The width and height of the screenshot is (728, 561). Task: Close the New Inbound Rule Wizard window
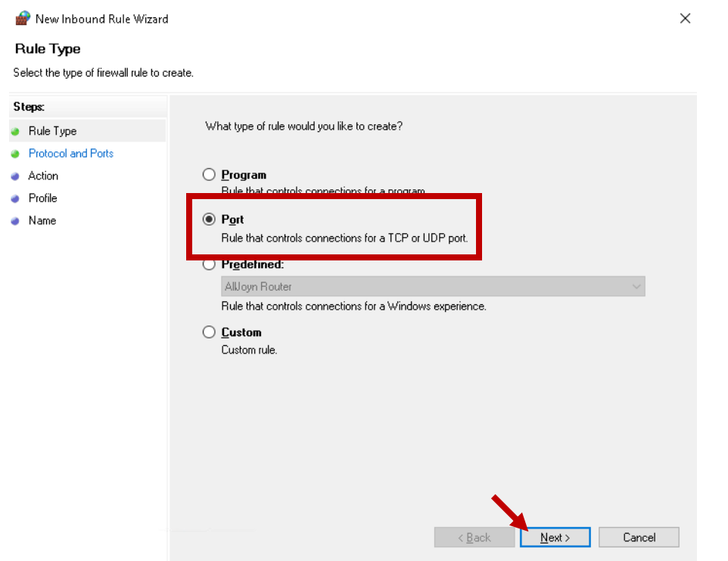[685, 18]
